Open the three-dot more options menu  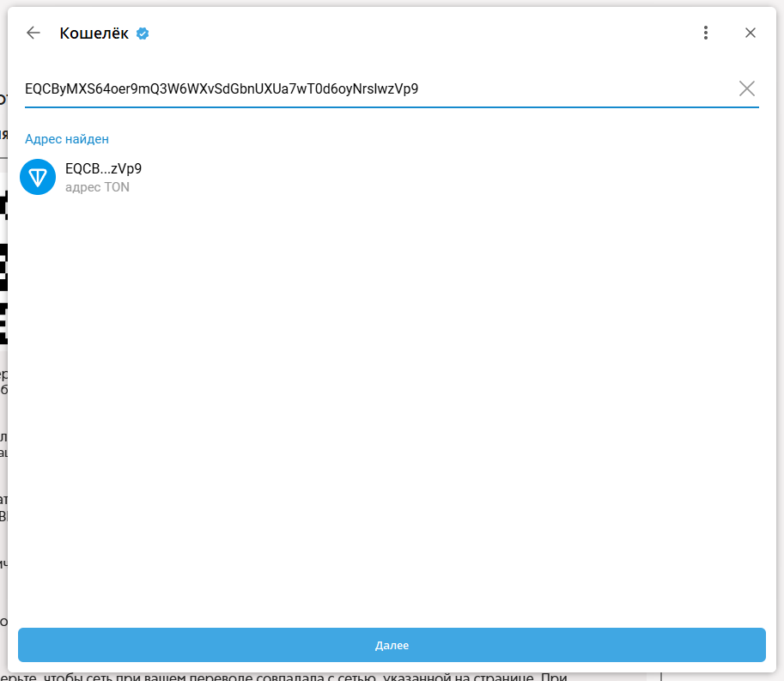point(706,33)
